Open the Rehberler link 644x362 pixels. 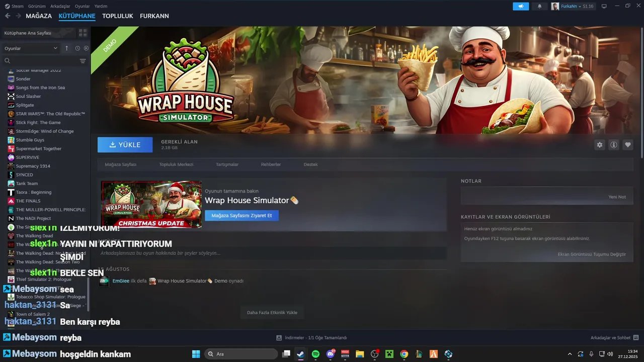(x=271, y=164)
